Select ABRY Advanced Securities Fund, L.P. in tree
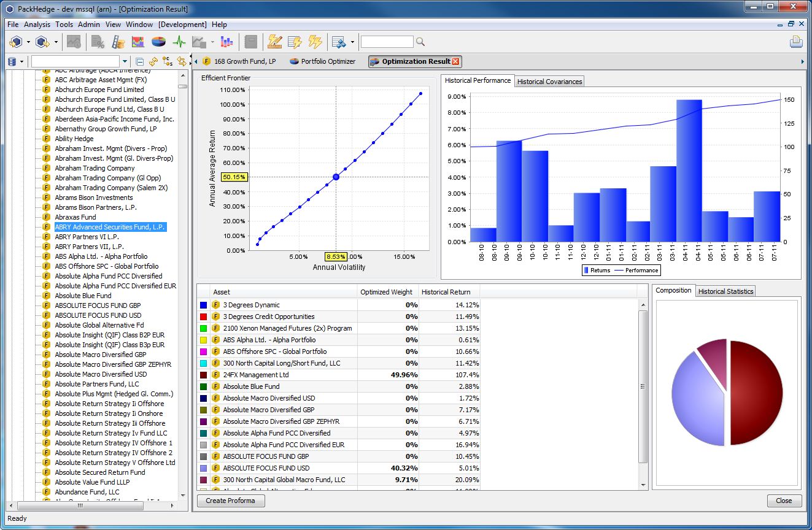 (x=110, y=227)
